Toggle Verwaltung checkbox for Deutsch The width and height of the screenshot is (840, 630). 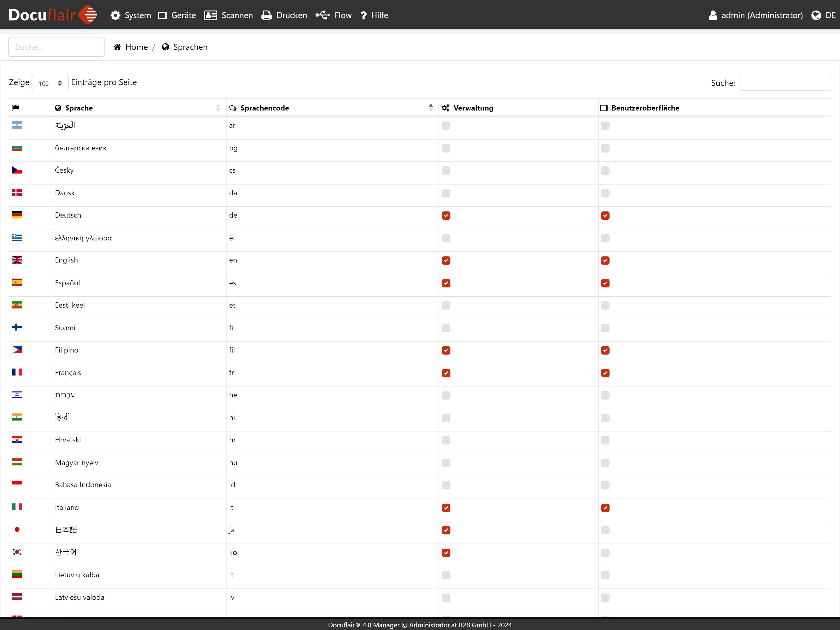[x=447, y=215]
